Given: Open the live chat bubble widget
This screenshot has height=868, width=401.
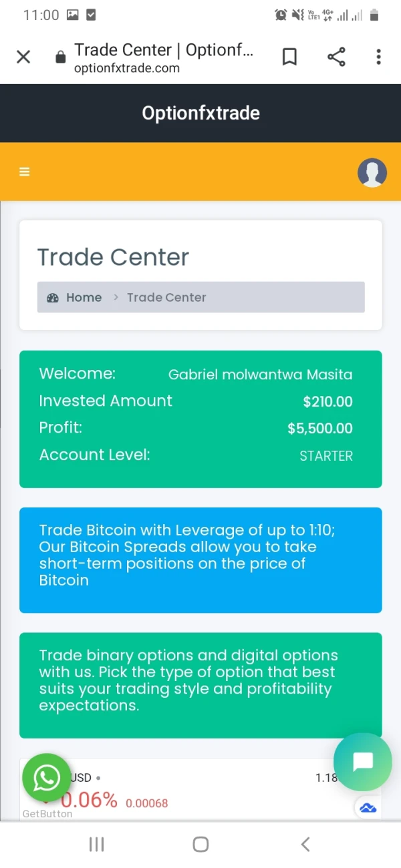Looking at the screenshot, I should tap(363, 762).
